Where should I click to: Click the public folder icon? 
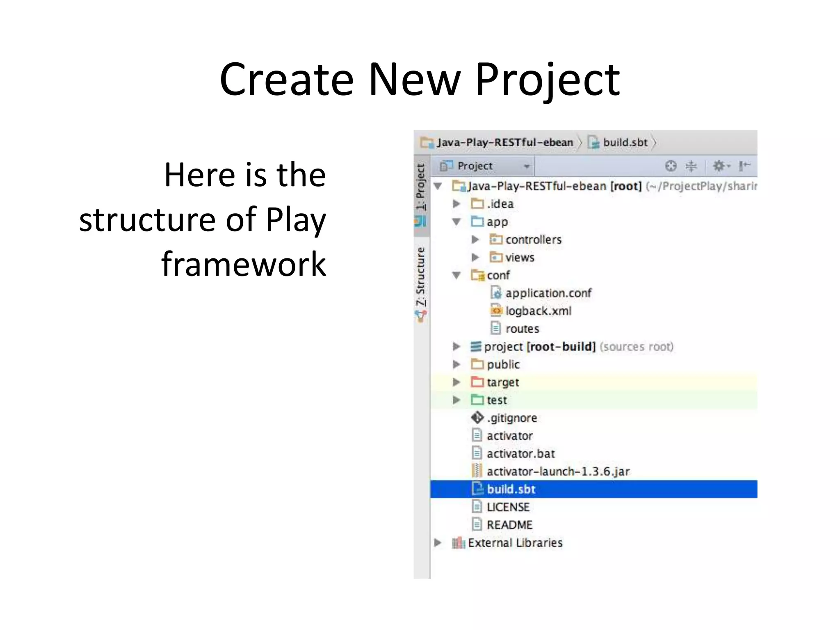pyautogui.click(x=477, y=364)
